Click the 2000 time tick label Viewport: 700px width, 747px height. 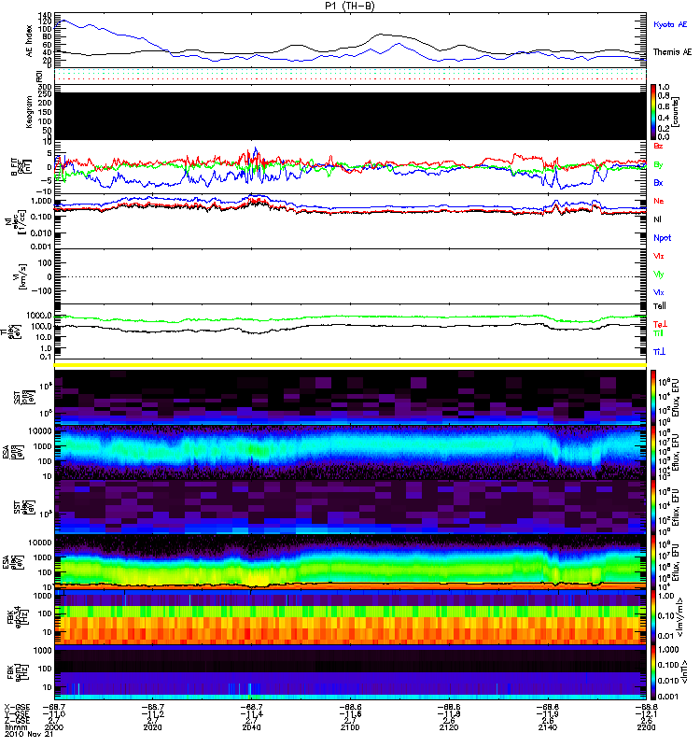point(54,727)
